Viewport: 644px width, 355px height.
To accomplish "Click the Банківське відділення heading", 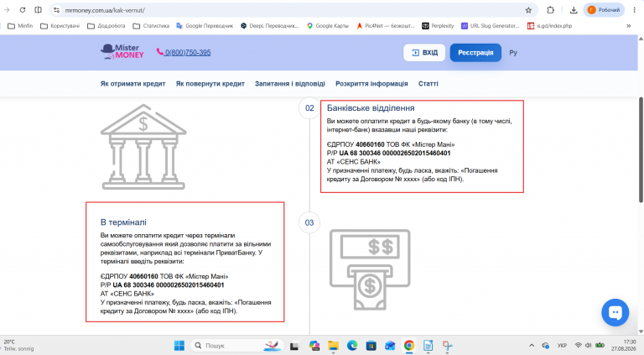I will point(371,108).
